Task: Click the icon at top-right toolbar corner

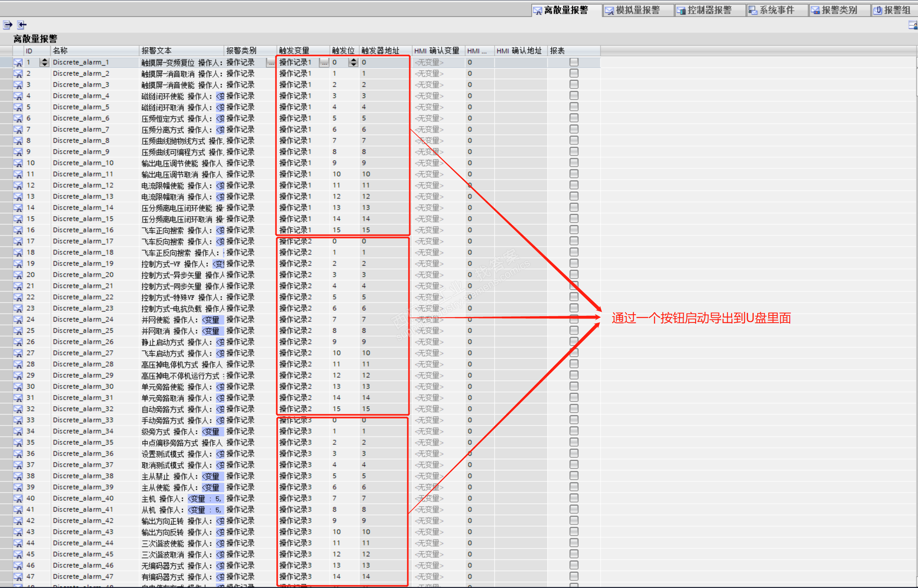Action: coord(913,25)
